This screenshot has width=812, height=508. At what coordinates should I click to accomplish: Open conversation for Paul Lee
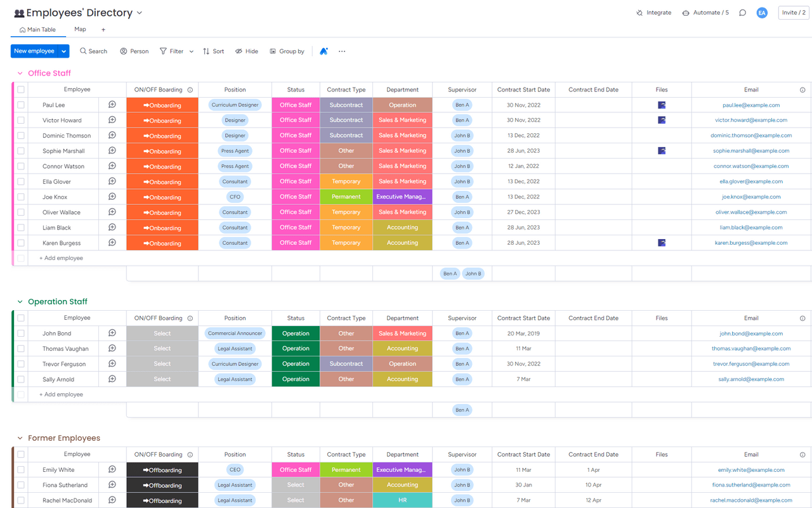[x=112, y=105]
